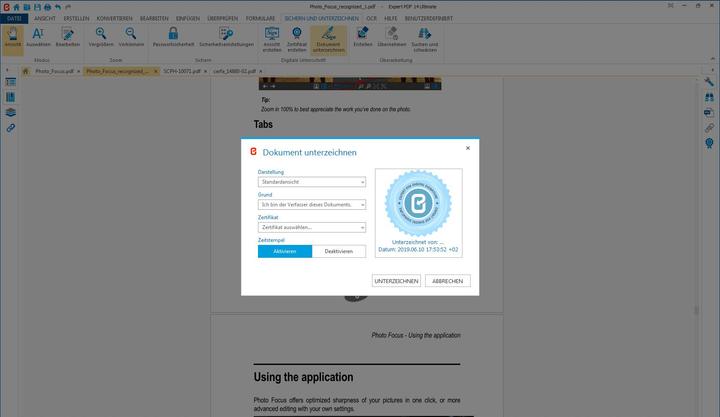
Task: Click the home icon in title bar
Action: (17, 7)
